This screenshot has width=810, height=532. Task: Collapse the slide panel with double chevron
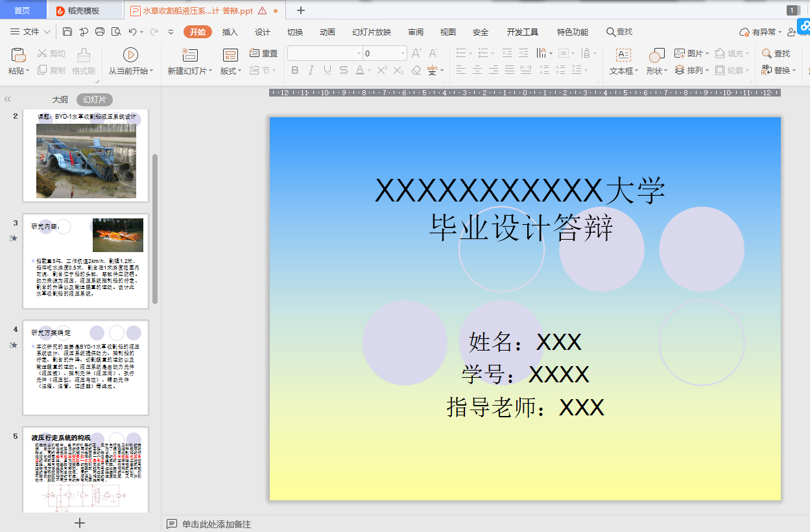click(x=8, y=100)
